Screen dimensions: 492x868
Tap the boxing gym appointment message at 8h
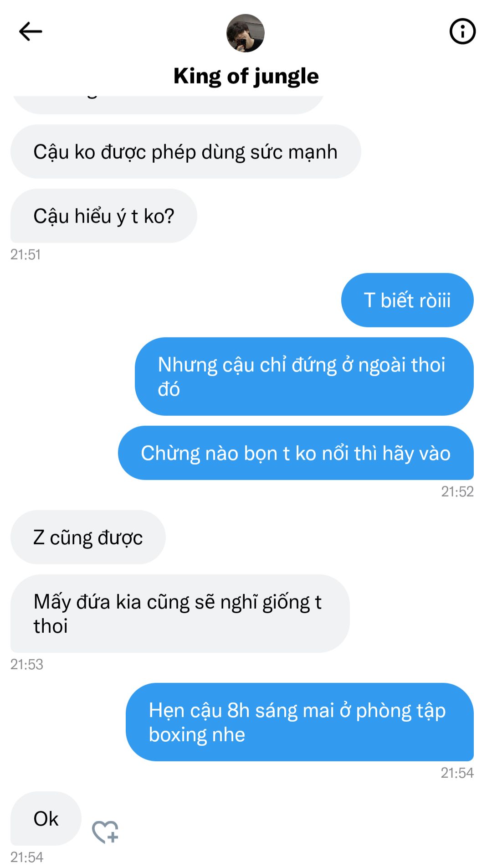pos(300,722)
